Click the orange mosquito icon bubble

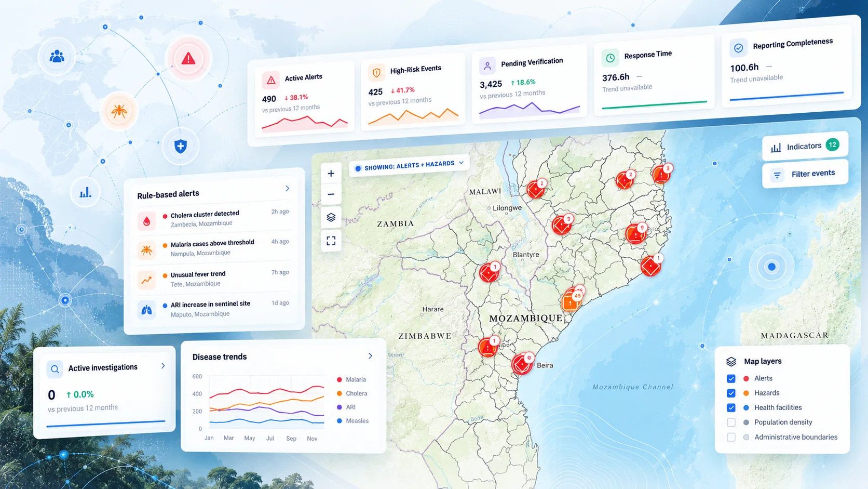click(x=119, y=111)
